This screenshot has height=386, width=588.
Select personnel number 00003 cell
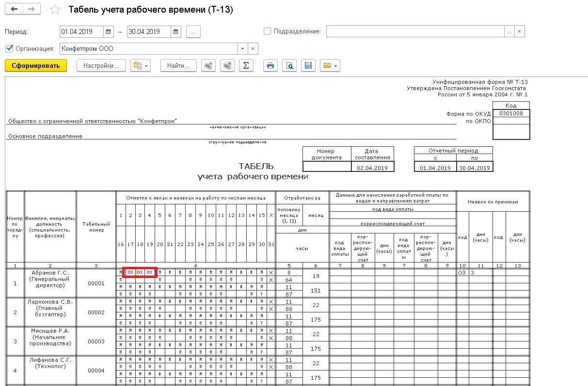pos(96,341)
